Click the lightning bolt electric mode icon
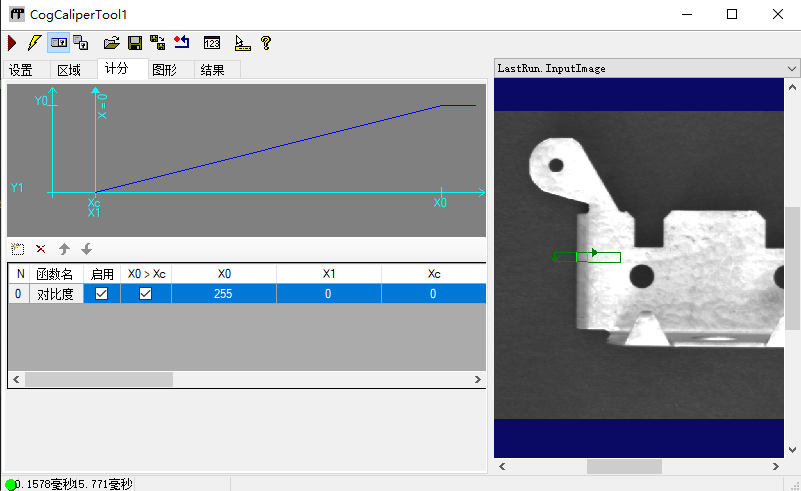 pos(35,43)
